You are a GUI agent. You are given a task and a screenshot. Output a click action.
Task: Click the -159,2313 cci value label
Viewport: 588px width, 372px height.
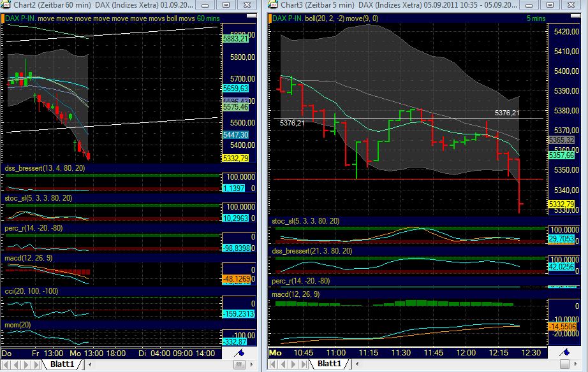pos(239,314)
